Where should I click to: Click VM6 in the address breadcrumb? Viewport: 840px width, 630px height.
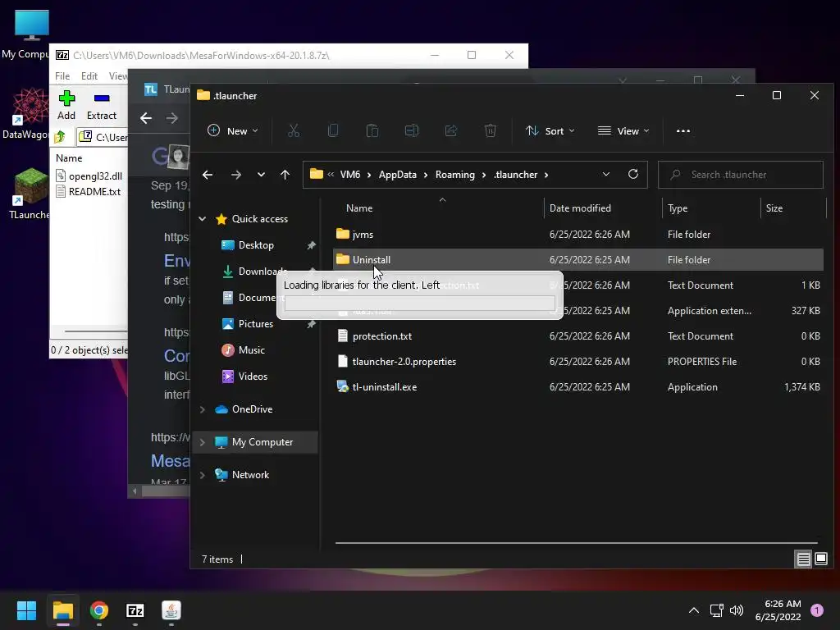click(x=349, y=175)
